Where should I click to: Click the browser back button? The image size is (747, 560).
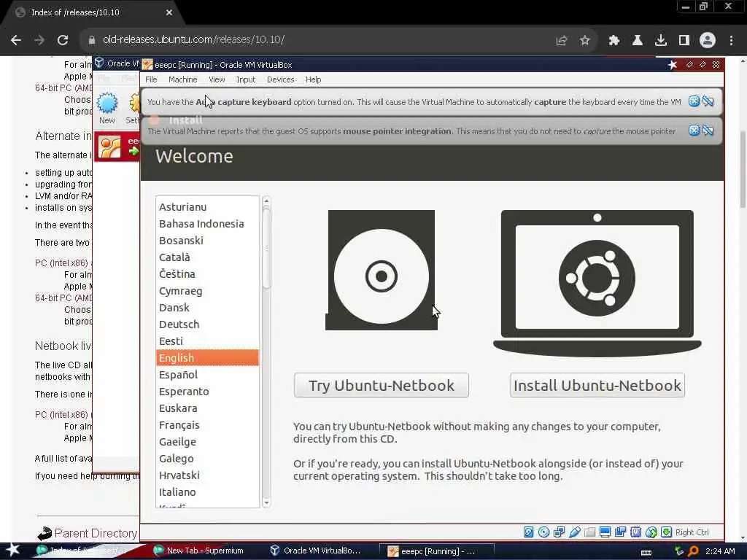pos(16,40)
